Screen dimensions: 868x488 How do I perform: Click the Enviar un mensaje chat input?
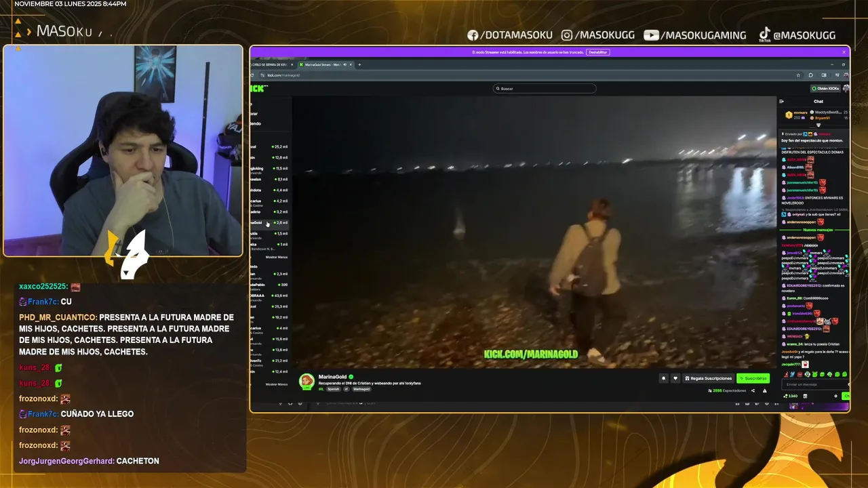[x=814, y=384]
